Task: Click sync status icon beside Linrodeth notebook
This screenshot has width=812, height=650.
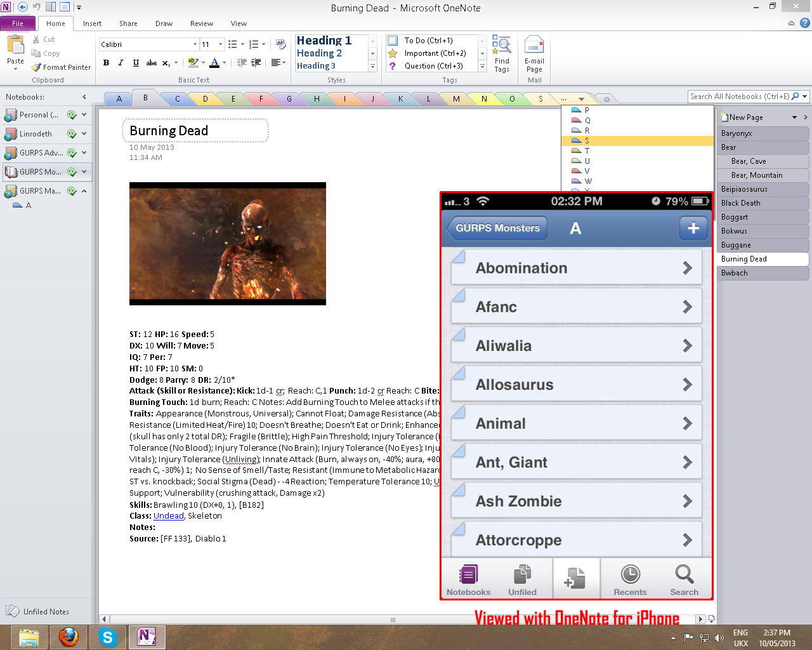Action: [x=72, y=134]
